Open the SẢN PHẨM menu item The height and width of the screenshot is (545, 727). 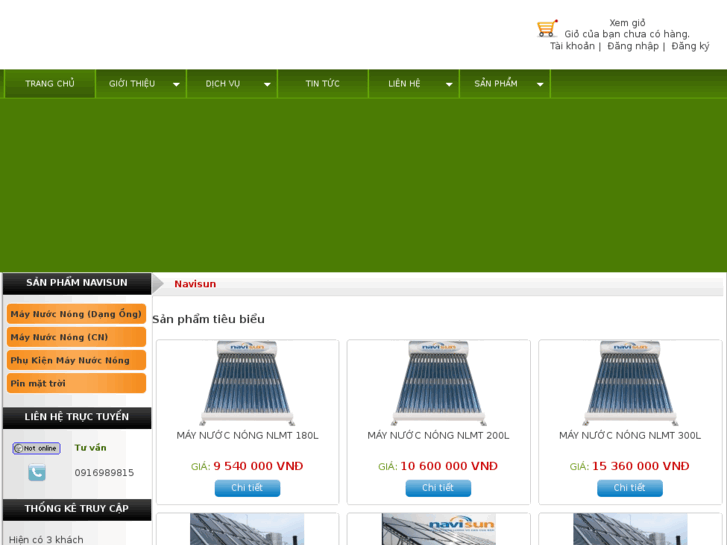pyautogui.click(x=496, y=83)
